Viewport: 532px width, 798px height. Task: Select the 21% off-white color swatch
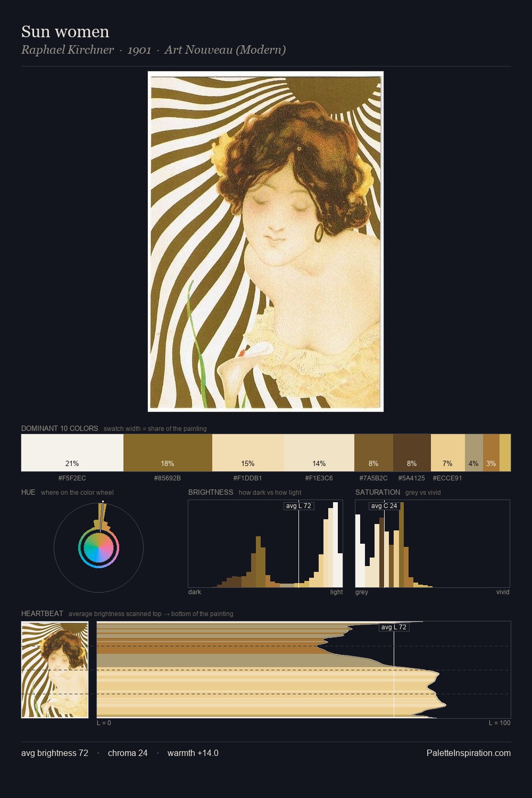click(x=72, y=453)
